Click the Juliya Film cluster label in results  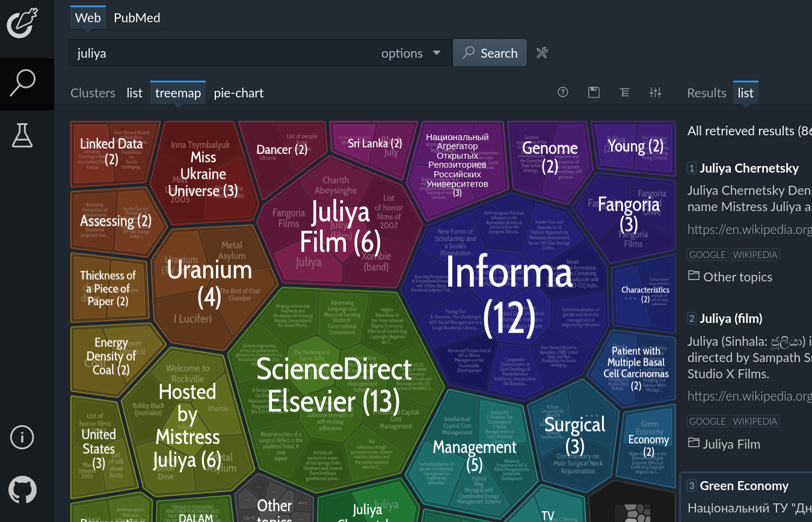(x=732, y=444)
